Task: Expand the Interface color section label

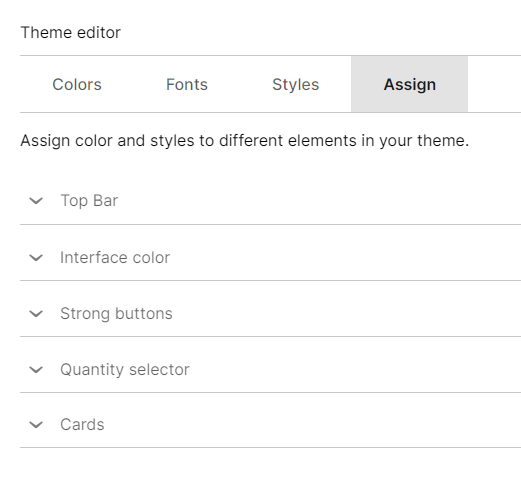Action: pos(115,257)
